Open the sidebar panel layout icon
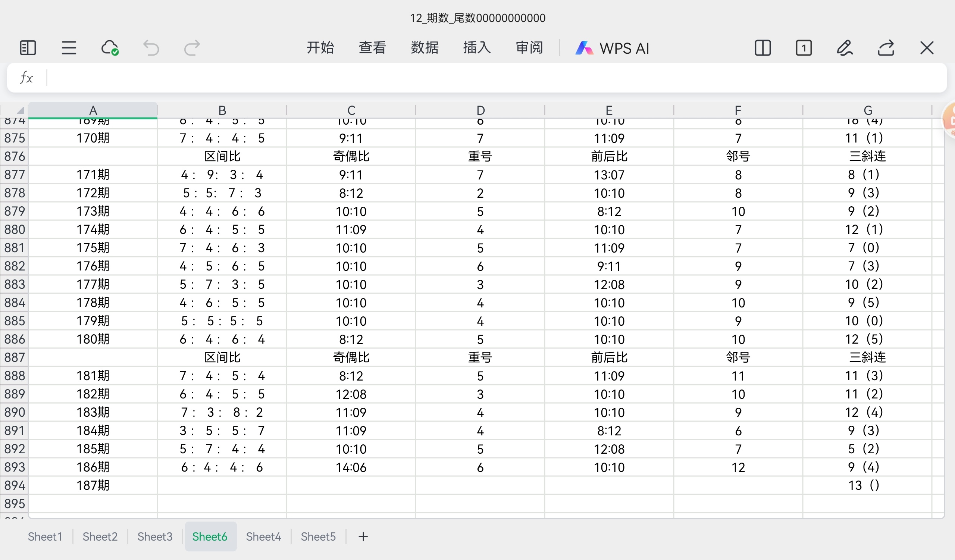955x560 pixels. pyautogui.click(x=28, y=48)
